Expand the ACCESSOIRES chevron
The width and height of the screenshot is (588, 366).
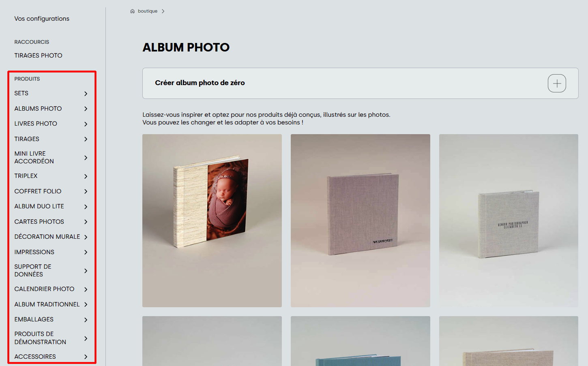pyautogui.click(x=86, y=357)
